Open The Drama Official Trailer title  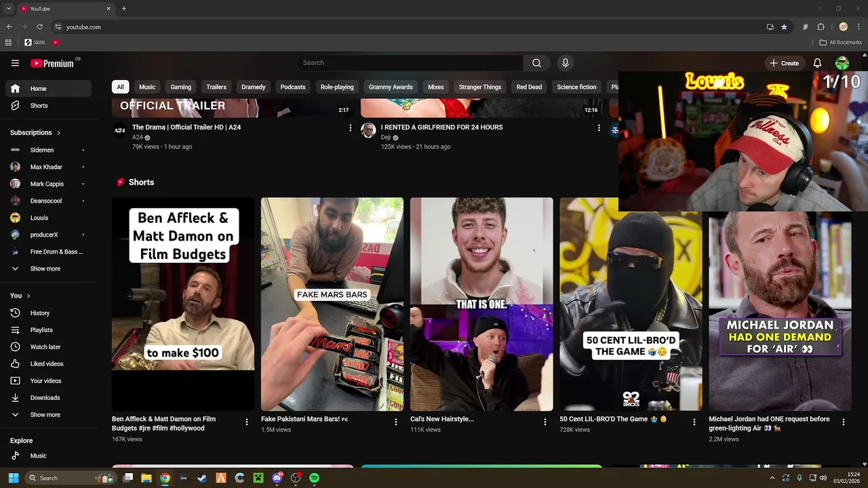tap(186, 127)
